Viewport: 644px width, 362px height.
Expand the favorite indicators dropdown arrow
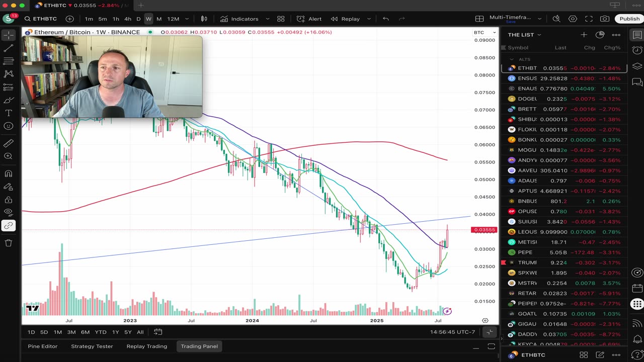tap(267, 19)
